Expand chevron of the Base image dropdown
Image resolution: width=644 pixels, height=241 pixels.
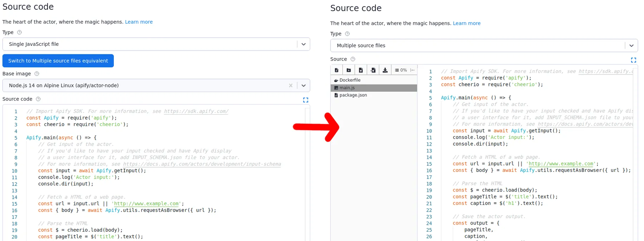coord(303,86)
